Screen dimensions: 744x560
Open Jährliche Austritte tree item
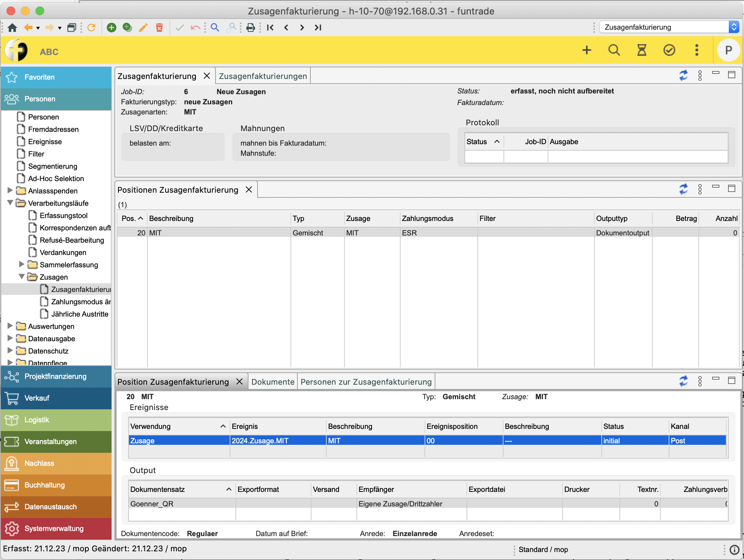coord(80,314)
